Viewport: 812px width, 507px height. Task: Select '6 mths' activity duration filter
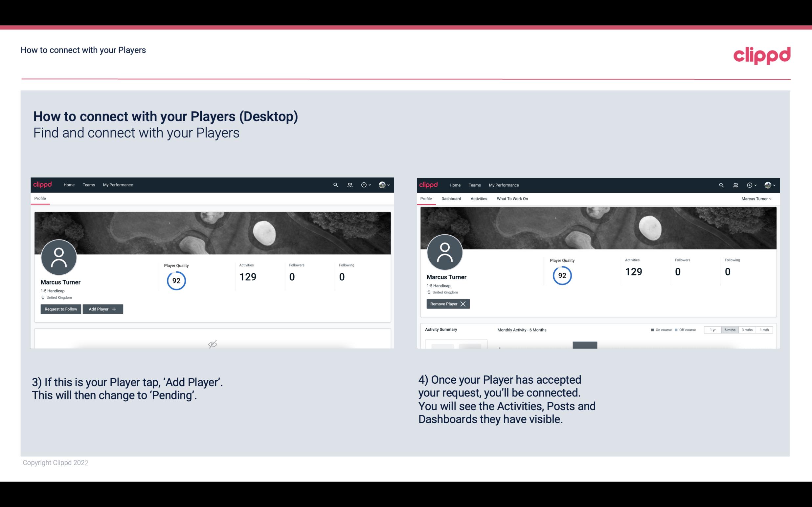(730, 329)
